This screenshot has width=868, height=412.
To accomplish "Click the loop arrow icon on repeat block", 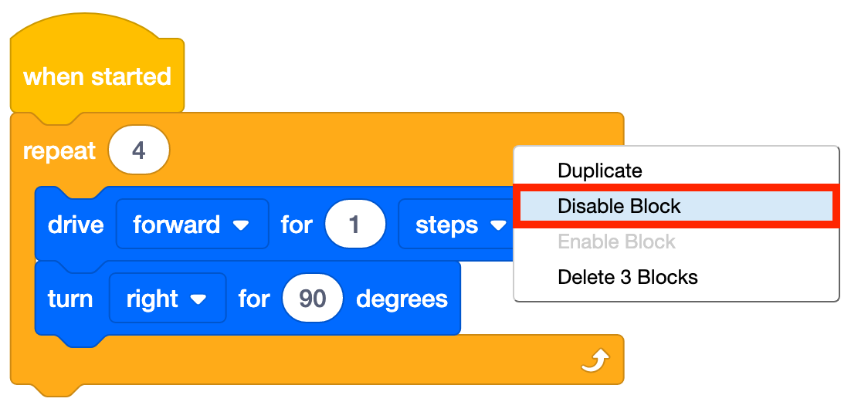I will (596, 360).
